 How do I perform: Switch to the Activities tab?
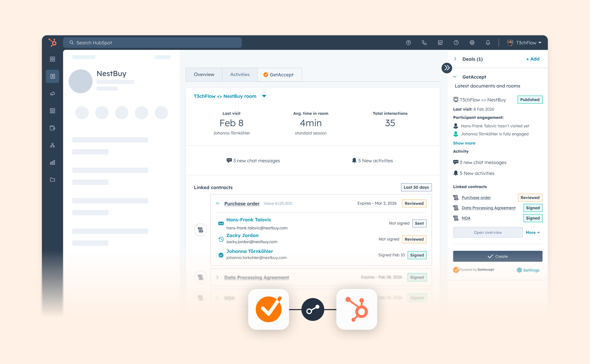[x=240, y=74]
